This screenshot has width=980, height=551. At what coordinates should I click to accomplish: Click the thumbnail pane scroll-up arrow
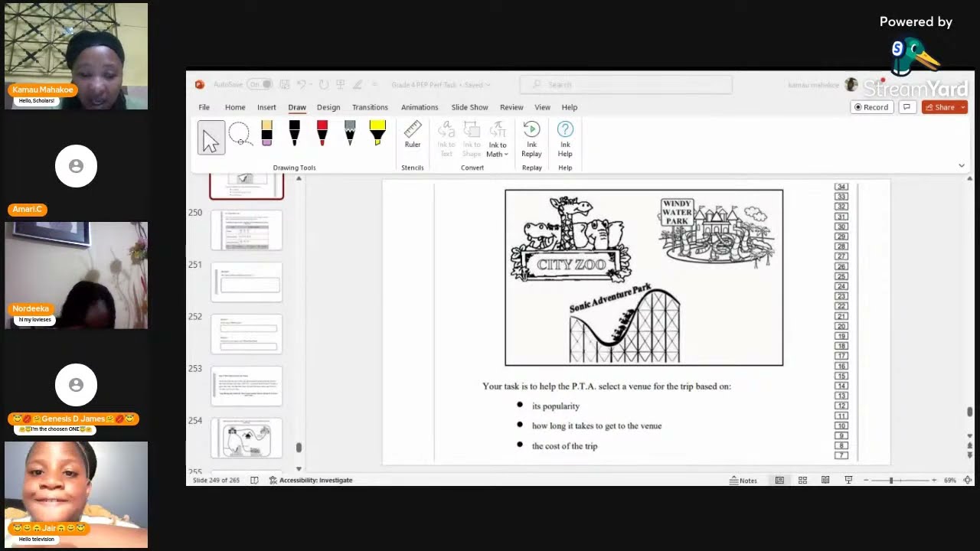click(299, 179)
